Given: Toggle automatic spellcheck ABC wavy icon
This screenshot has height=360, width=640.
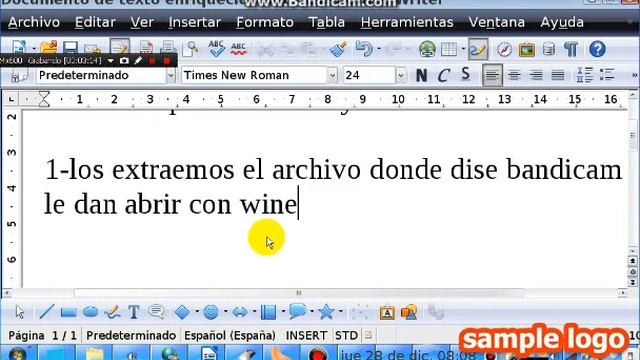Looking at the screenshot, I should tap(238, 49).
